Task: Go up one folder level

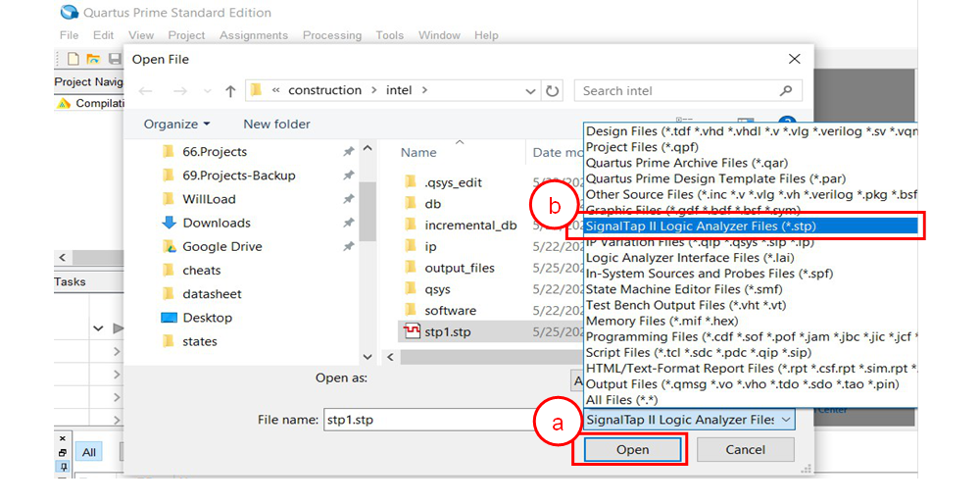Action: point(230,91)
